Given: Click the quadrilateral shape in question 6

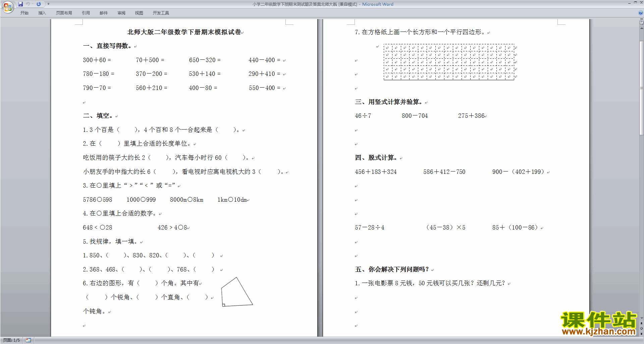Looking at the screenshot, I should [x=237, y=292].
